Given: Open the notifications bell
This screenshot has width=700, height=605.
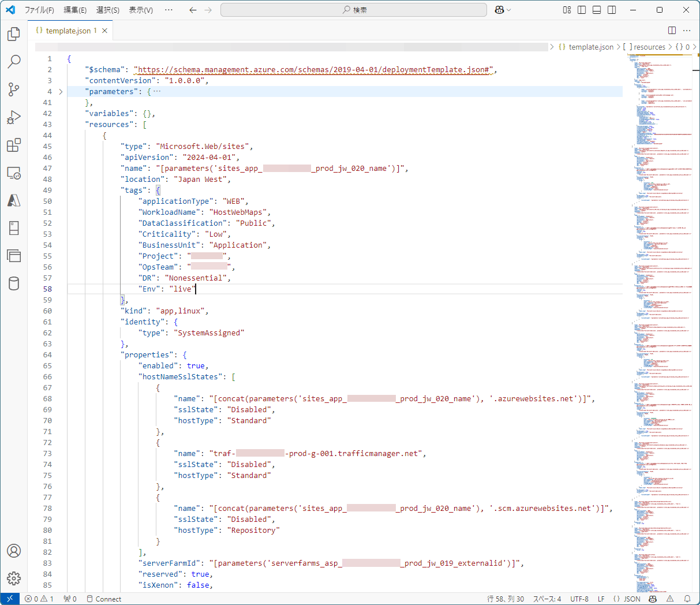Looking at the screenshot, I should [687, 599].
